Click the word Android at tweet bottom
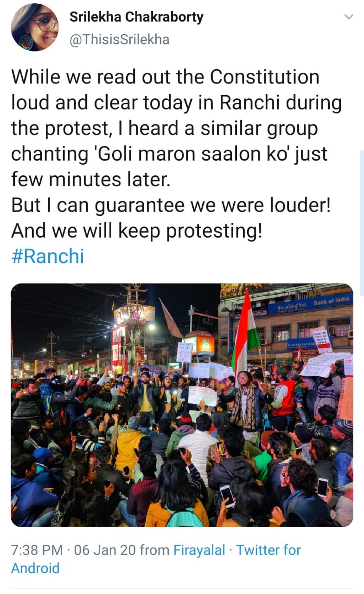The height and width of the screenshot is (594, 364). click(x=35, y=568)
